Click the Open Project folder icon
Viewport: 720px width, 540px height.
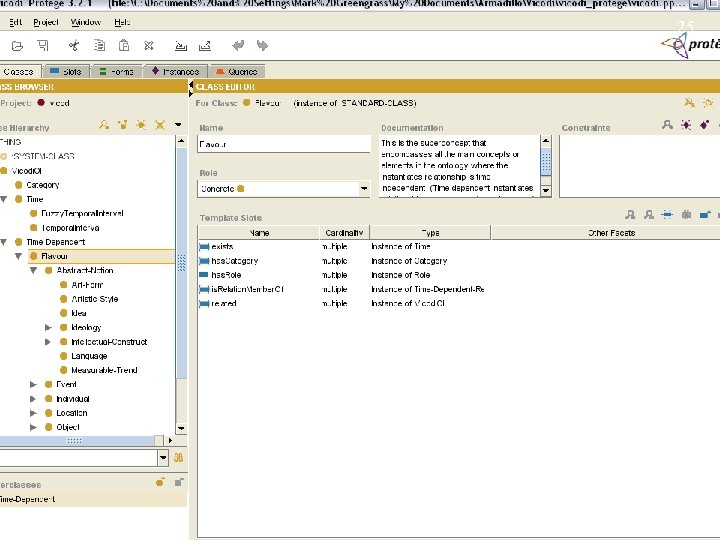pyautogui.click(x=16, y=46)
